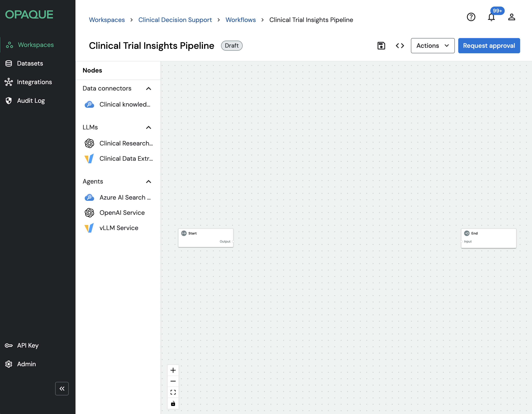Fit the workflow view to screen
Screen dimensions: 532x414
[x=173, y=392]
